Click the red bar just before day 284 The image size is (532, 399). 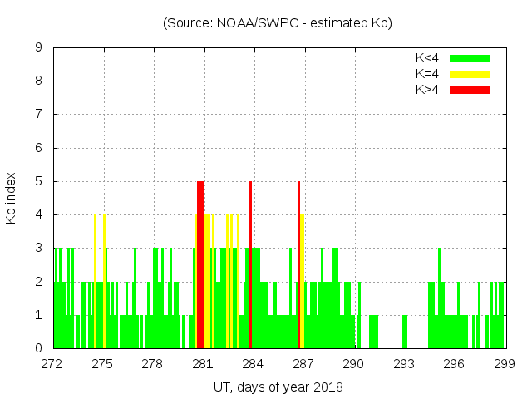point(250,266)
